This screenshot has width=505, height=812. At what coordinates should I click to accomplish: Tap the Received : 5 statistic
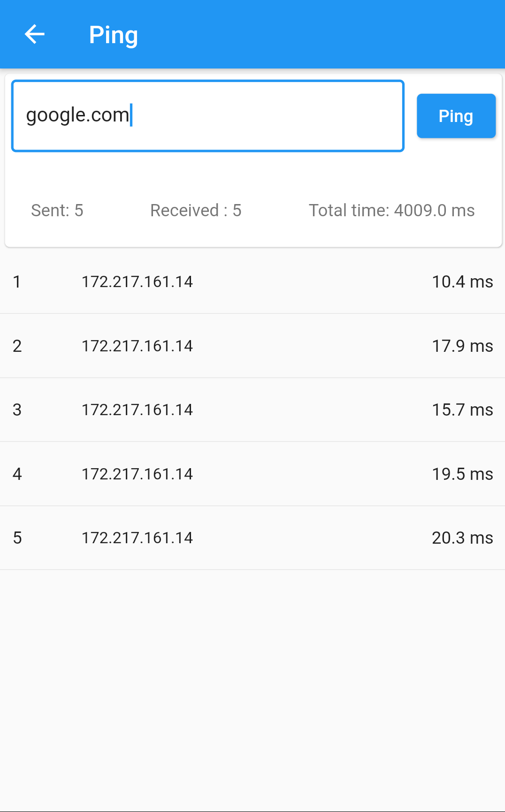196,211
